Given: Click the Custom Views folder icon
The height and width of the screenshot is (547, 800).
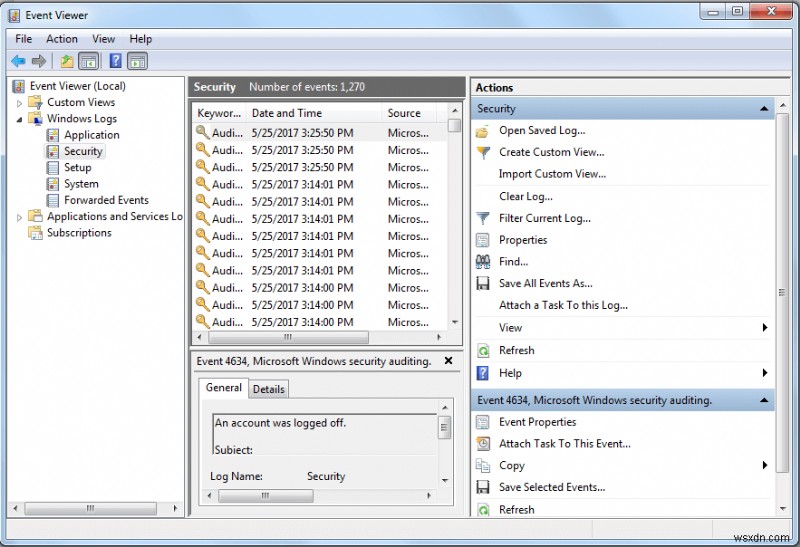Looking at the screenshot, I should pos(35,102).
